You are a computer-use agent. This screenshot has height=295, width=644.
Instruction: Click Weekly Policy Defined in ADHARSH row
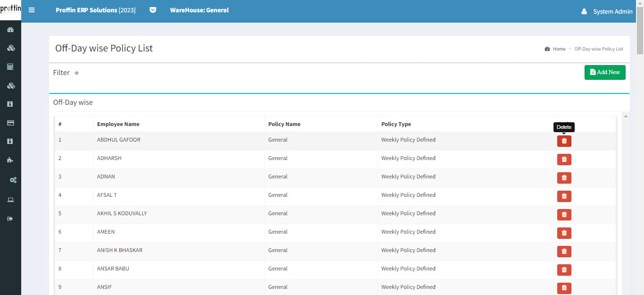click(x=408, y=158)
